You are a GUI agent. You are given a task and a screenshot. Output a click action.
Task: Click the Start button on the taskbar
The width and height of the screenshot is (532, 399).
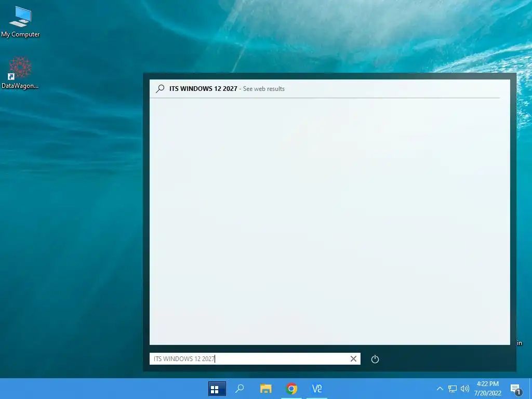(217, 389)
